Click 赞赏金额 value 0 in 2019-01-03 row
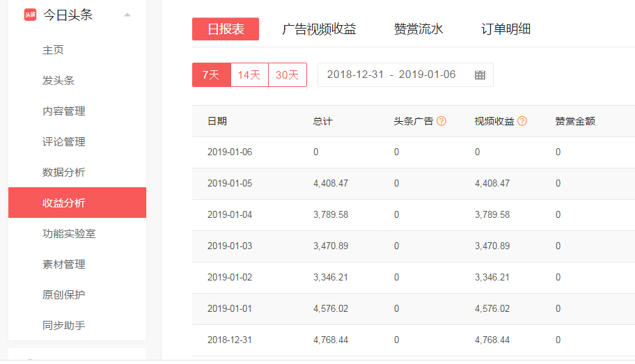The image size is (635, 364). pyautogui.click(x=558, y=246)
